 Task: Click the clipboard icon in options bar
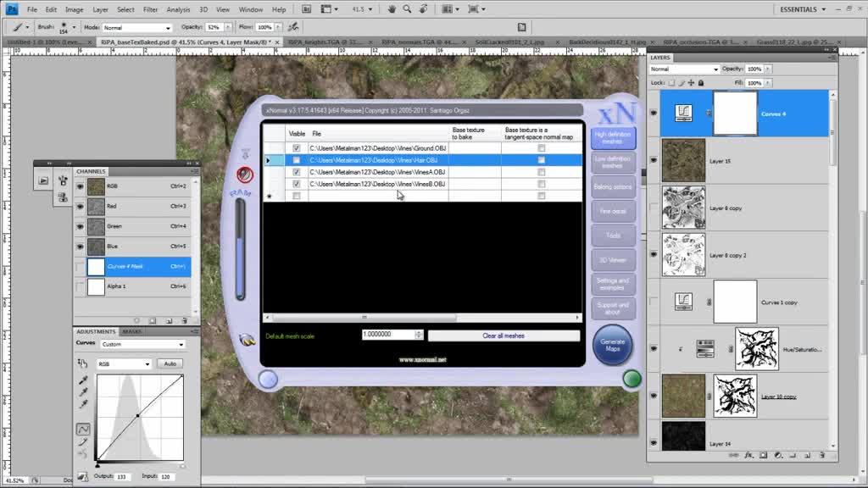(521, 27)
